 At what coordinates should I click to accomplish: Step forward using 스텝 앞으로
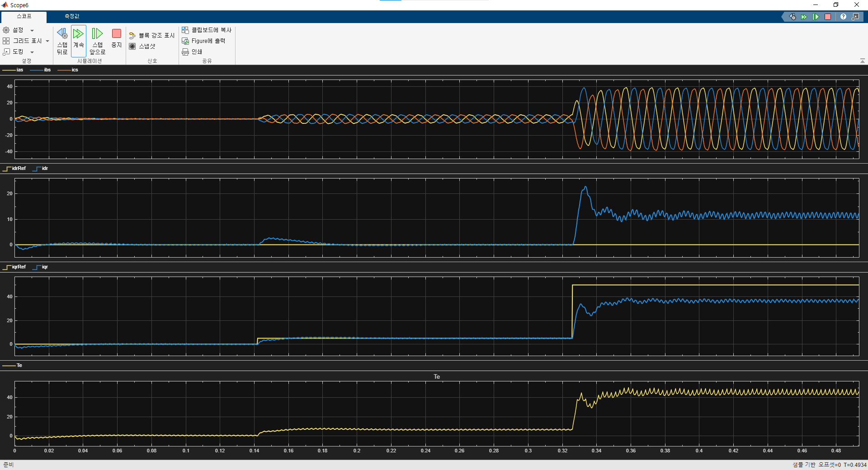pos(97,41)
